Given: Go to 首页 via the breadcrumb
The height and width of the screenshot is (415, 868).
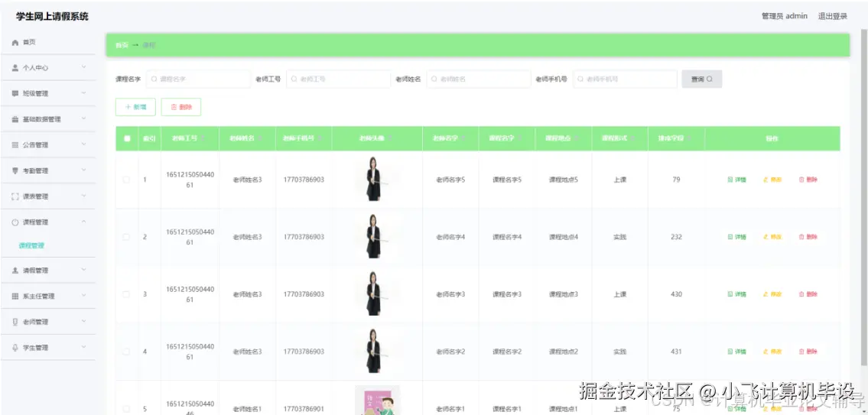Looking at the screenshot, I should pyautogui.click(x=122, y=45).
